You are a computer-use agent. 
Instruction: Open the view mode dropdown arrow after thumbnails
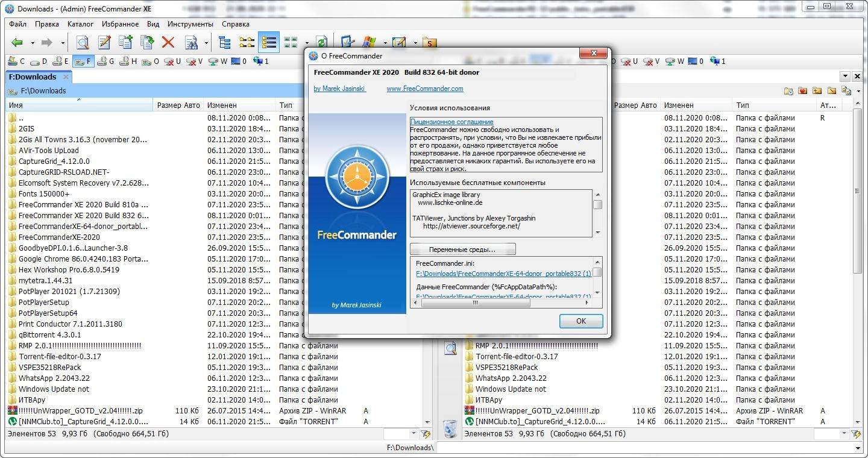click(x=306, y=43)
